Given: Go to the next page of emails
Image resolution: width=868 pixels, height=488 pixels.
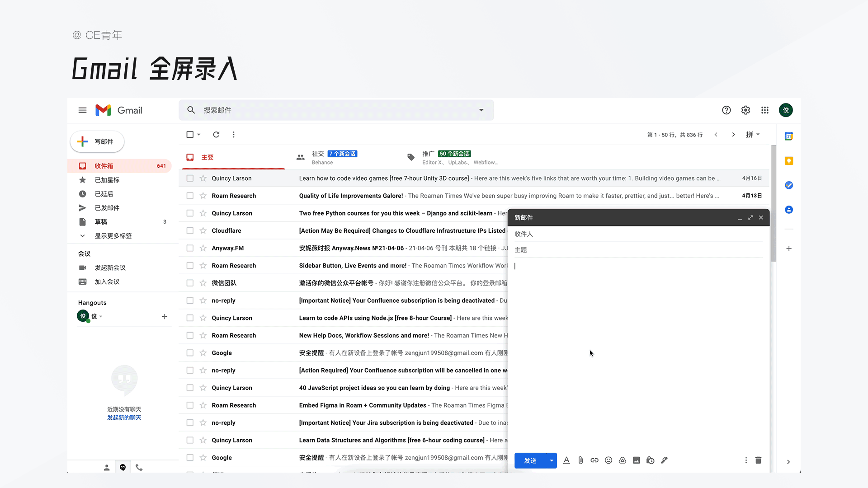Looking at the screenshot, I should 733,135.
